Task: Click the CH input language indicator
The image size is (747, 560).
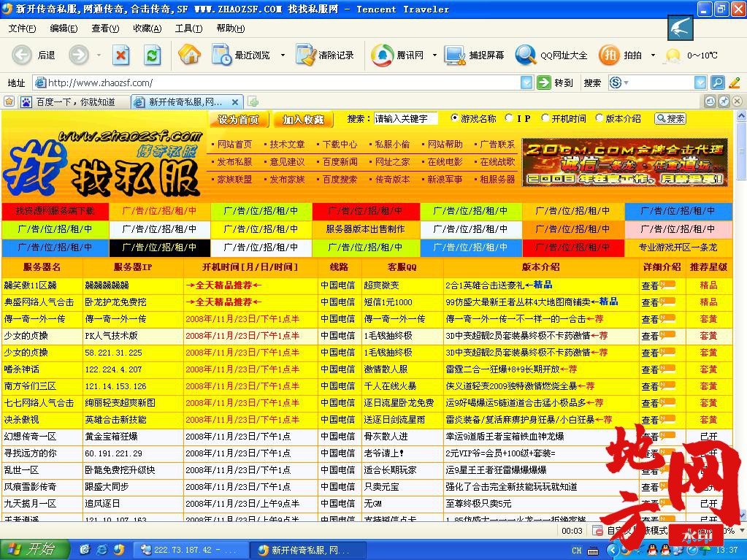Action: tap(576, 551)
